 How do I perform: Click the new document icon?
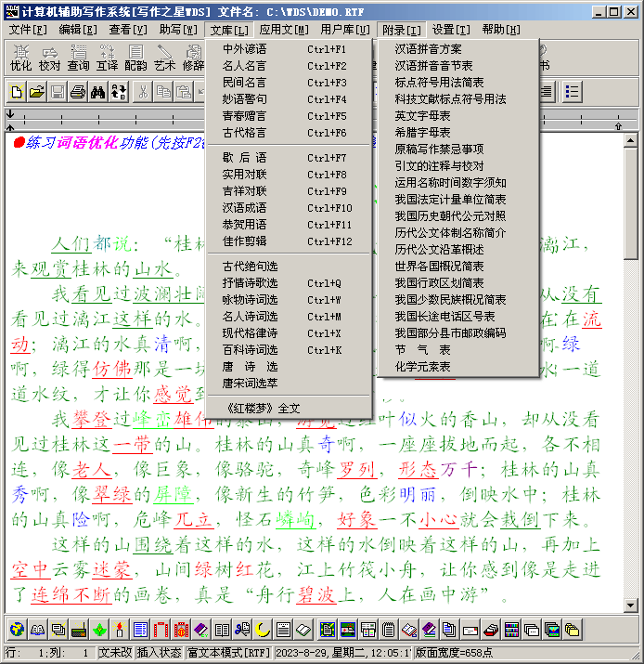(x=17, y=92)
